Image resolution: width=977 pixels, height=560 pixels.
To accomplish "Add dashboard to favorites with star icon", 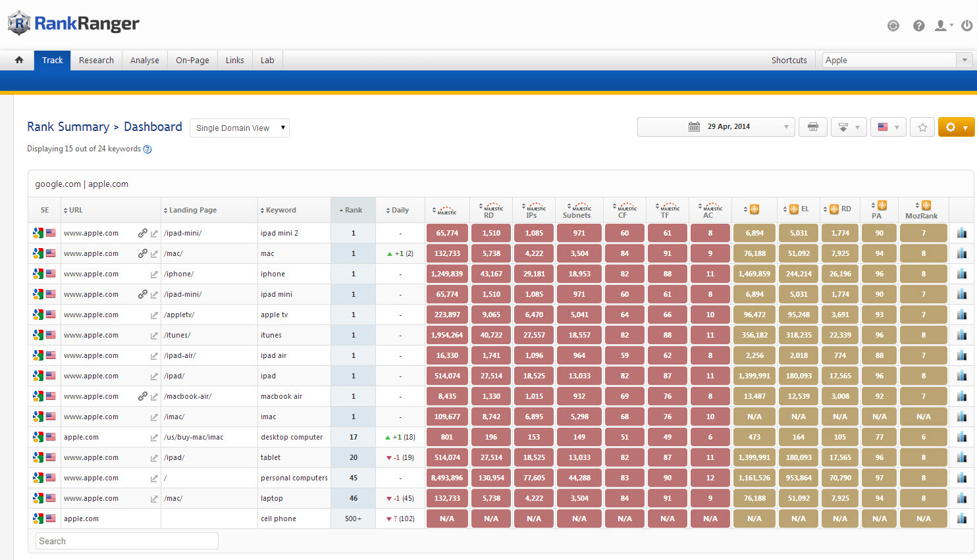I will [922, 127].
